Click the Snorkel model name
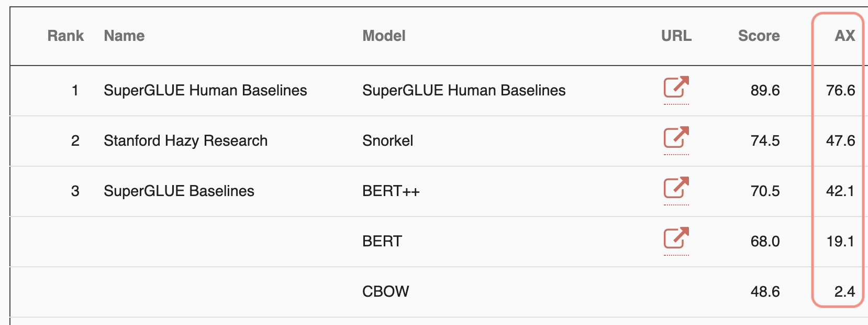Screen dimensions: 868x325 click(x=387, y=140)
